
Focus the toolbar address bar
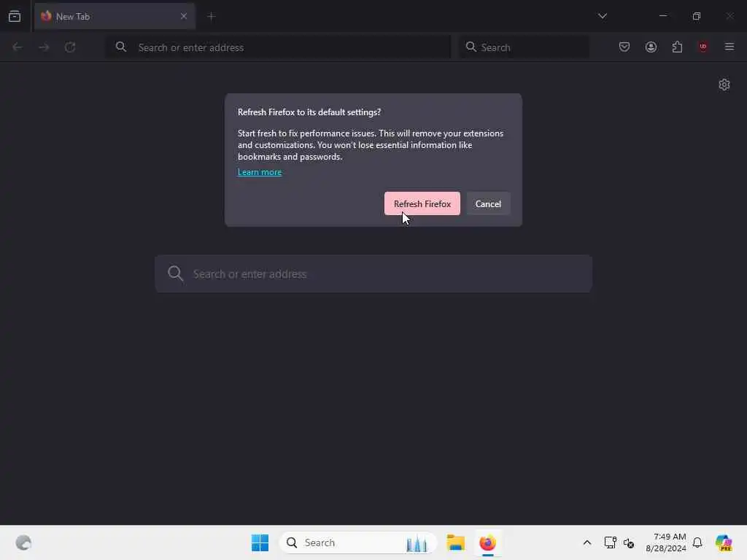[278, 47]
